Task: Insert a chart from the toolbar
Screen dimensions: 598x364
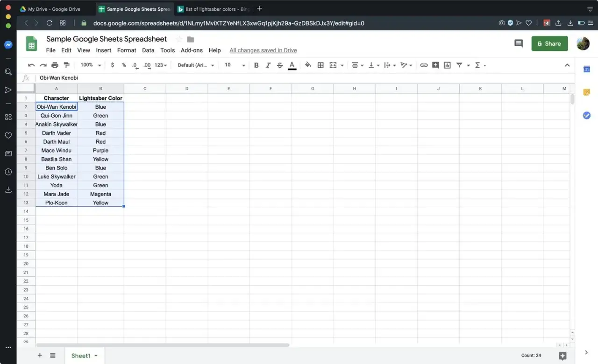Action: pos(447,65)
